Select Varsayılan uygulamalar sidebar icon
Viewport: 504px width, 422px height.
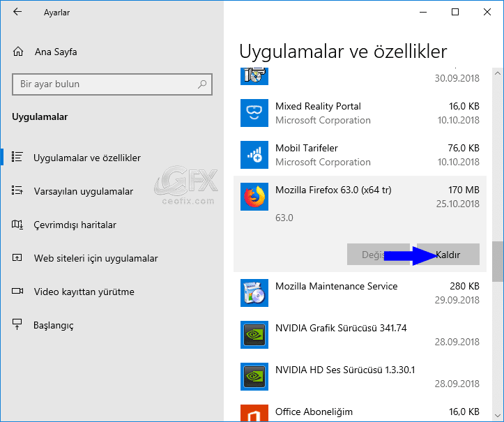[x=17, y=190]
